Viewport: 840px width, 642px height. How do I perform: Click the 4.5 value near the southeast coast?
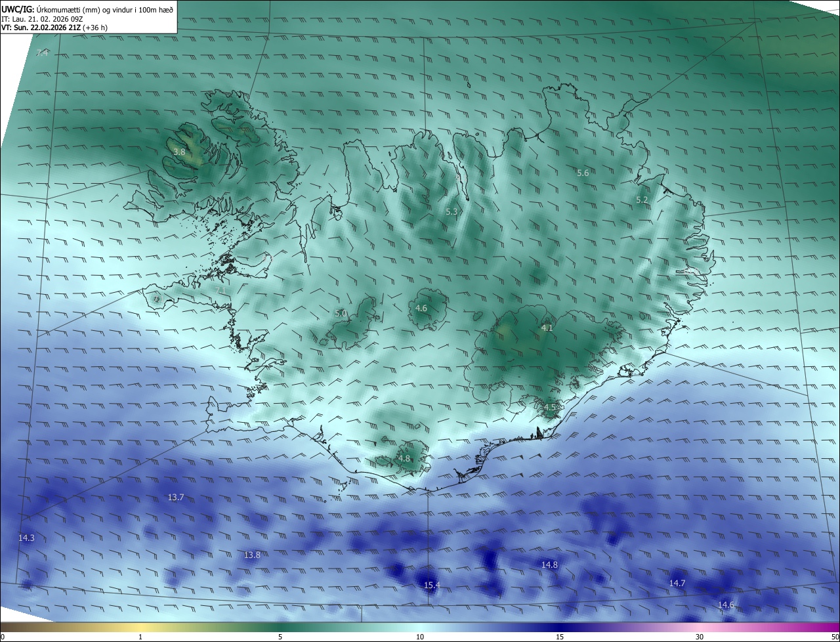pyautogui.click(x=550, y=407)
